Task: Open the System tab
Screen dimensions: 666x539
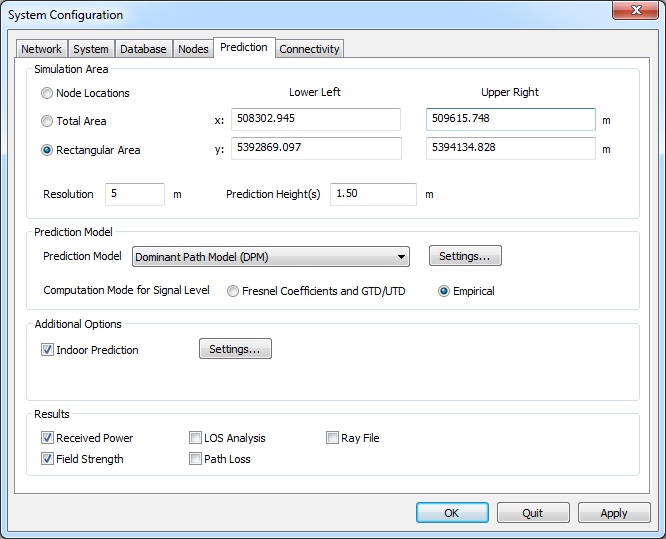Action: (x=91, y=49)
